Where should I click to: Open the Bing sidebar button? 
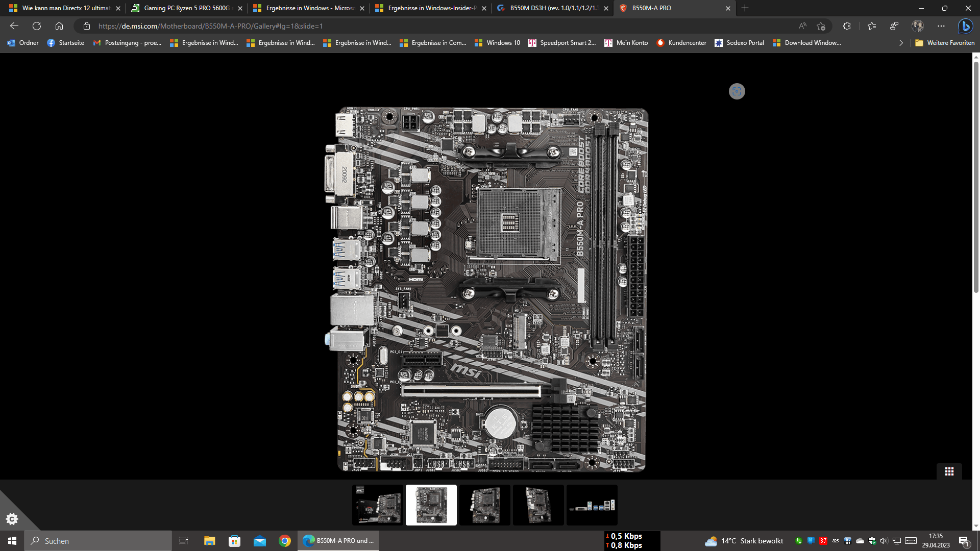(x=965, y=26)
